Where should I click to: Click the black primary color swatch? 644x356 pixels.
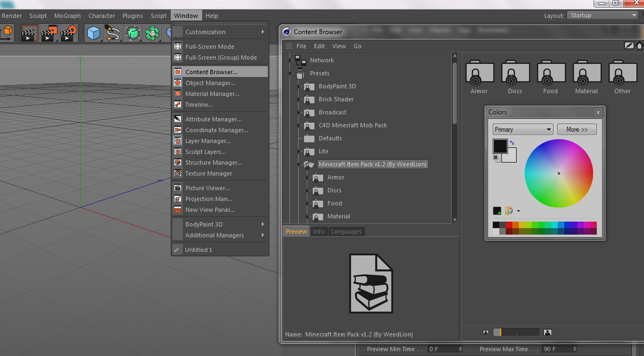click(x=500, y=146)
